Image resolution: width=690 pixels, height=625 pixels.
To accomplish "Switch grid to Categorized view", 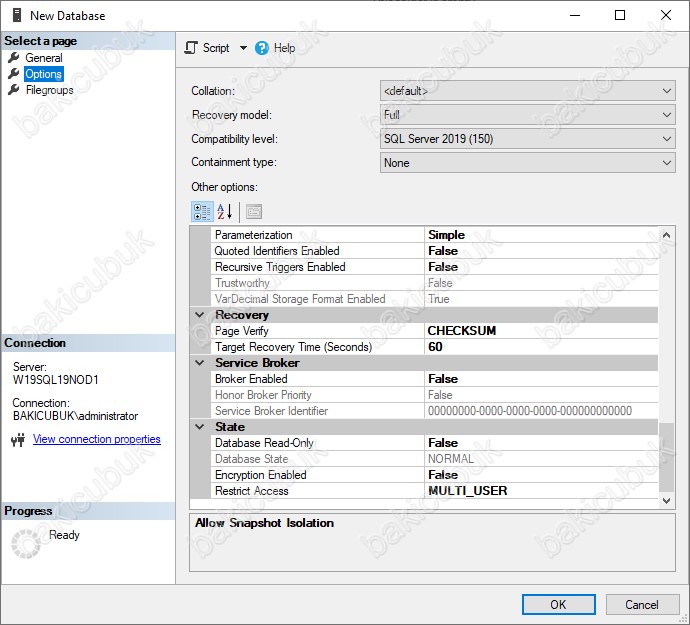I will (x=202, y=212).
